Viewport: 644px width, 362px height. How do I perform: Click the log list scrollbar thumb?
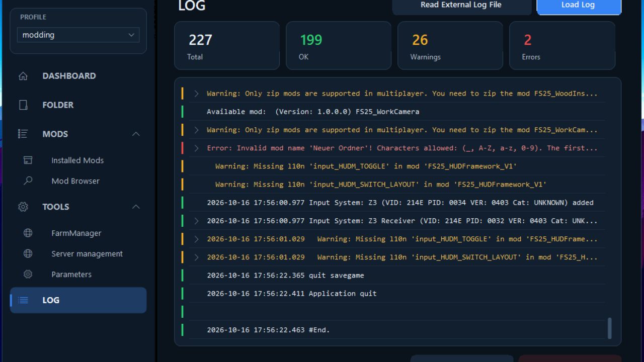[610, 328]
